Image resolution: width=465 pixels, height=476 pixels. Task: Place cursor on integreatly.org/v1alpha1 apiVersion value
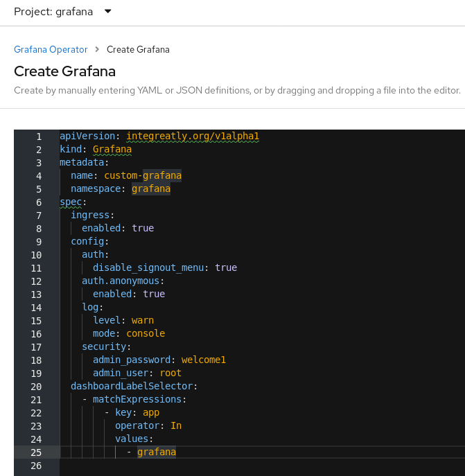click(193, 136)
